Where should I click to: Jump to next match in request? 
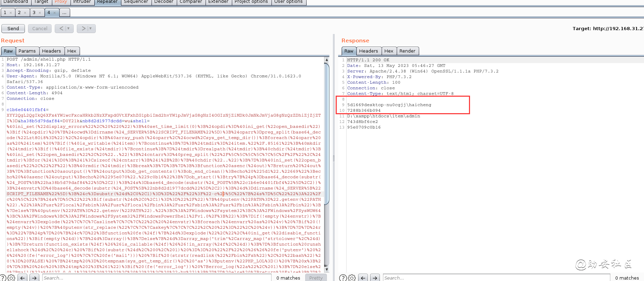[34, 278]
